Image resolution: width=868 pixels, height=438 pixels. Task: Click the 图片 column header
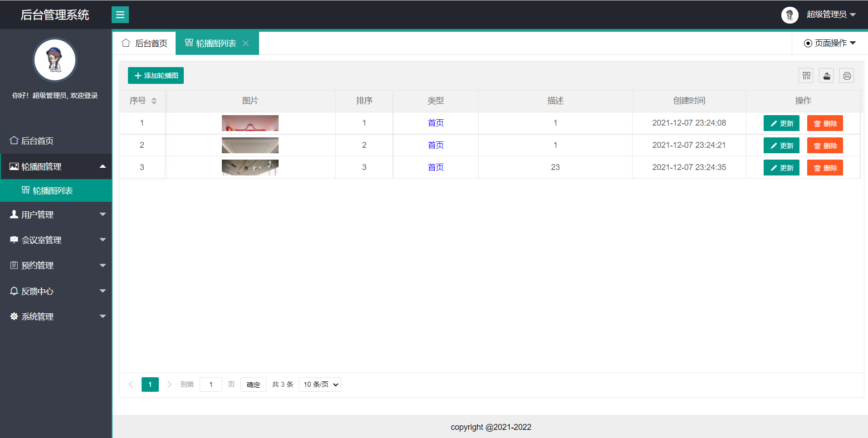coord(250,101)
